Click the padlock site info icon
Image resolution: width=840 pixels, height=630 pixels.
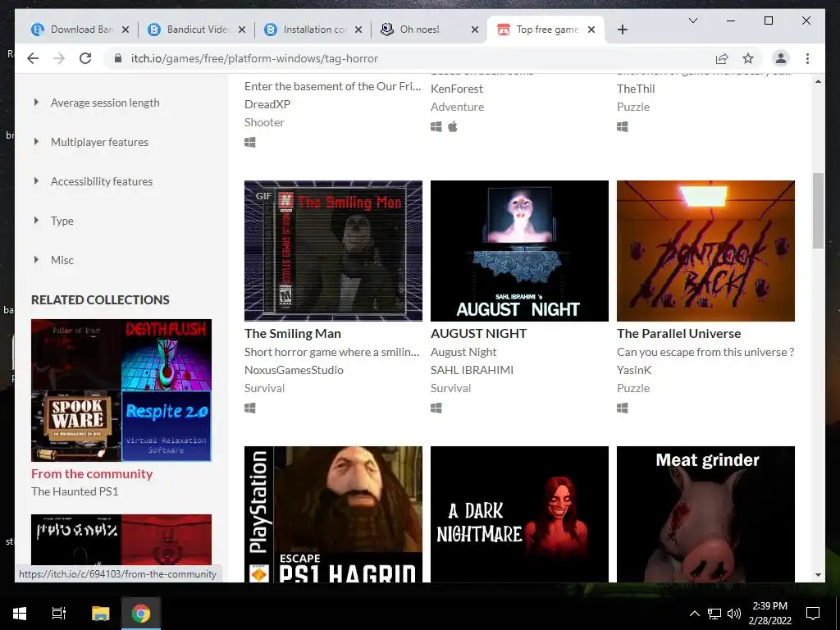118,58
